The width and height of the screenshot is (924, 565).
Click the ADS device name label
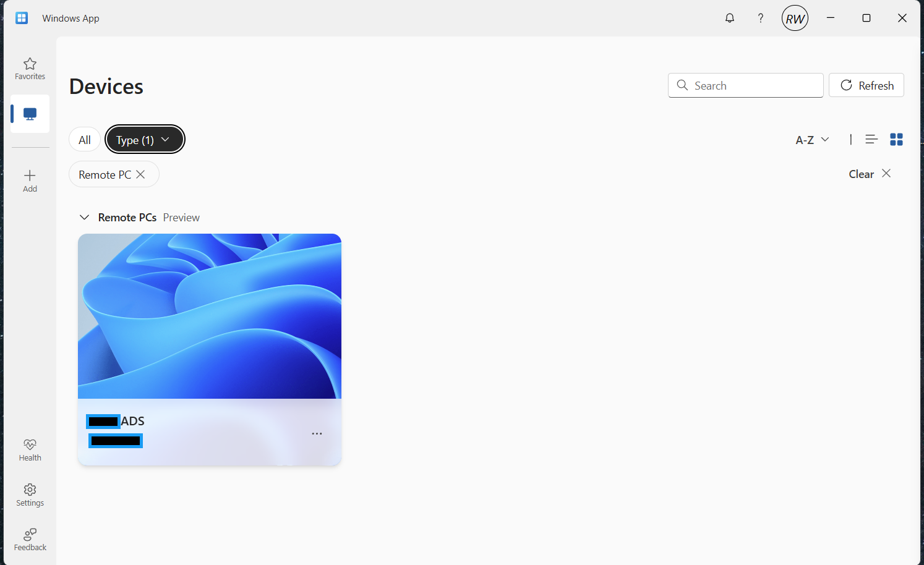click(x=132, y=421)
